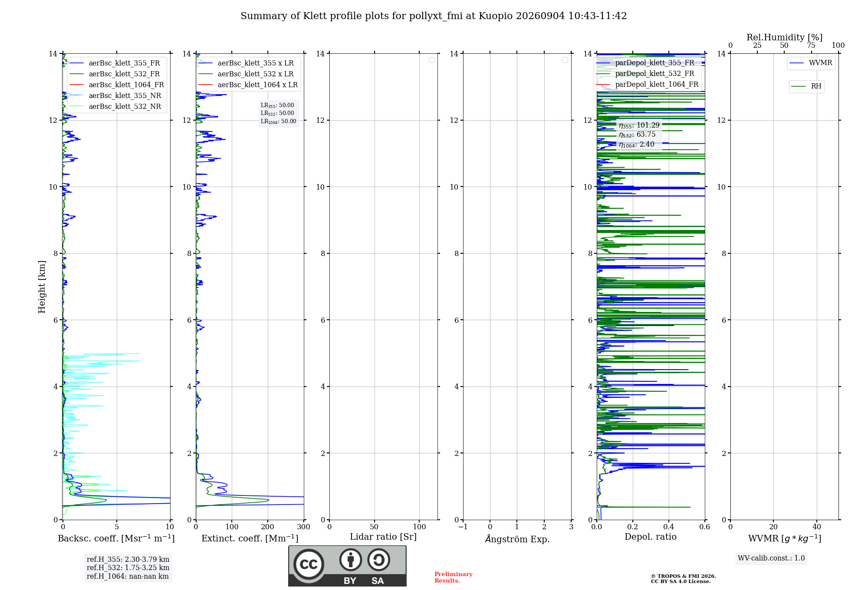This screenshot has width=868, height=590.
Task: Click the BY attribution person icon
Action: coord(351,560)
